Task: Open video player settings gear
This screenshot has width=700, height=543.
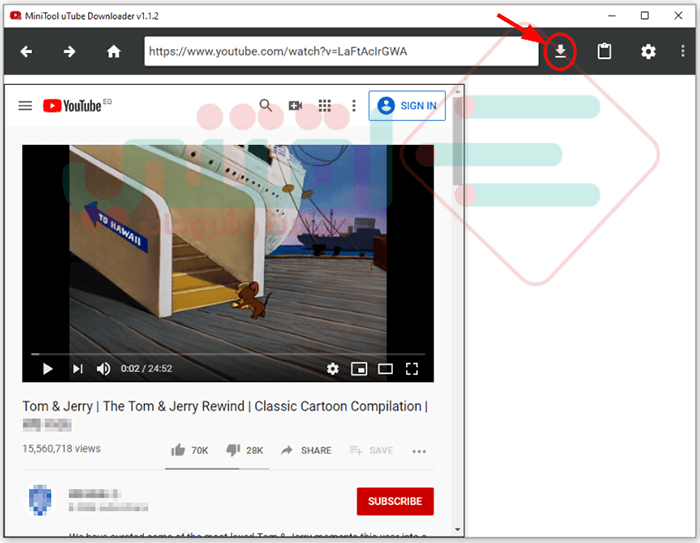Action: point(333,369)
